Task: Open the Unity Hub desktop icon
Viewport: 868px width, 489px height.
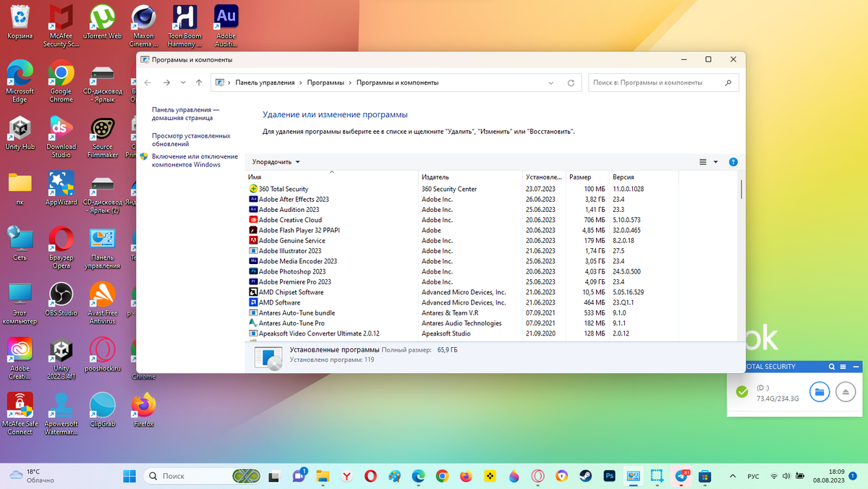Action: click(x=20, y=133)
